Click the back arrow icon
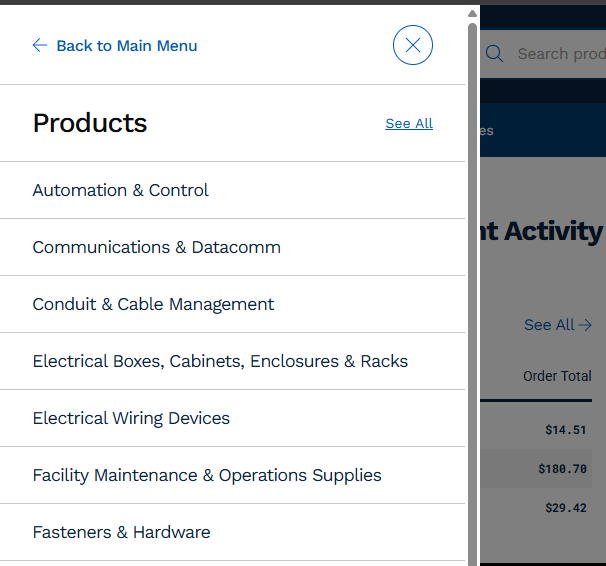This screenshot has height=566, width=606. pos(40,45)
